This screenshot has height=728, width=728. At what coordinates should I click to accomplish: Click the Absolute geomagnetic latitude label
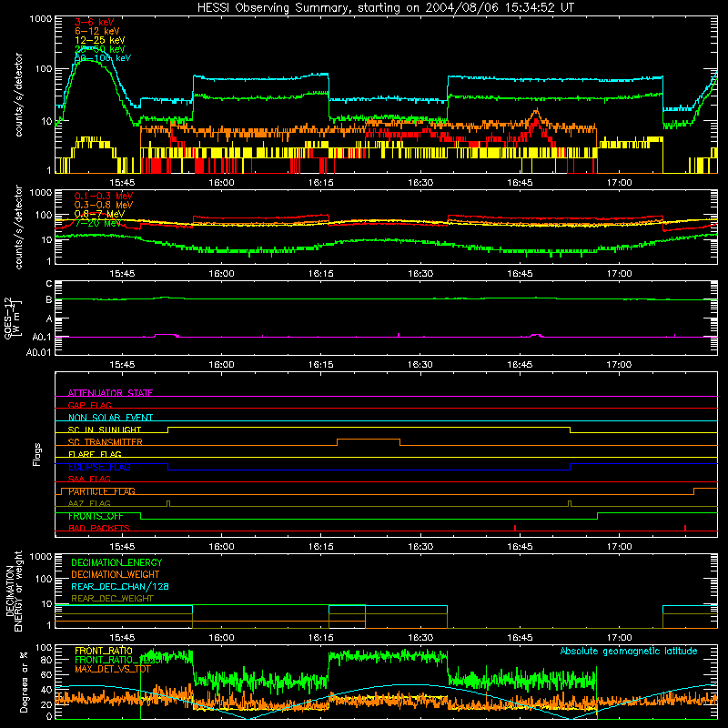(x=629, y=651)
